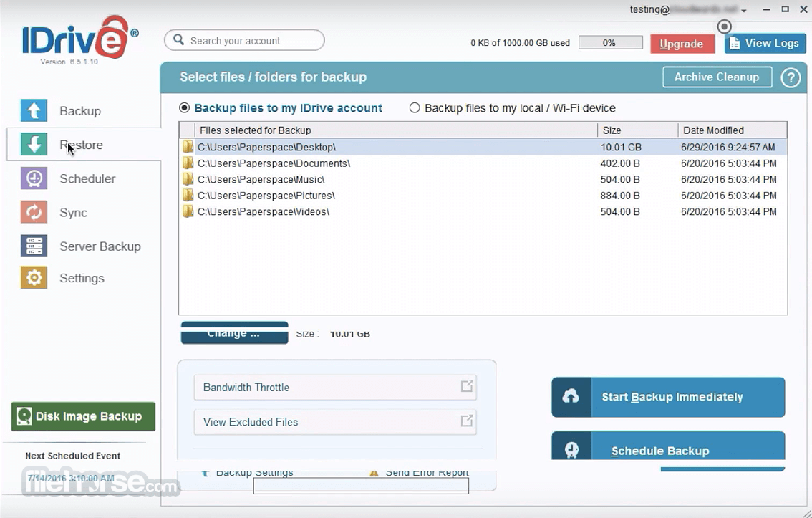This screenshot has width=812, height=518.
Task: Click the 10.01 GB size cell
Action: pyautogui.click(x=621, y=147)
